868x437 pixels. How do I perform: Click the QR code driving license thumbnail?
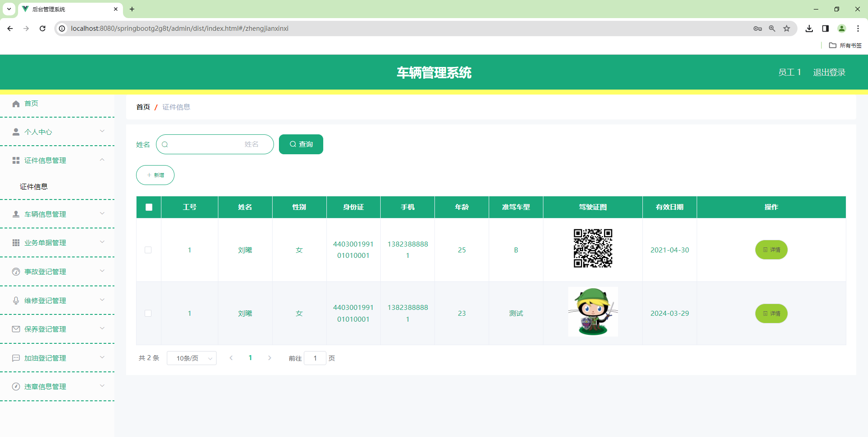[x=593, y=248]
